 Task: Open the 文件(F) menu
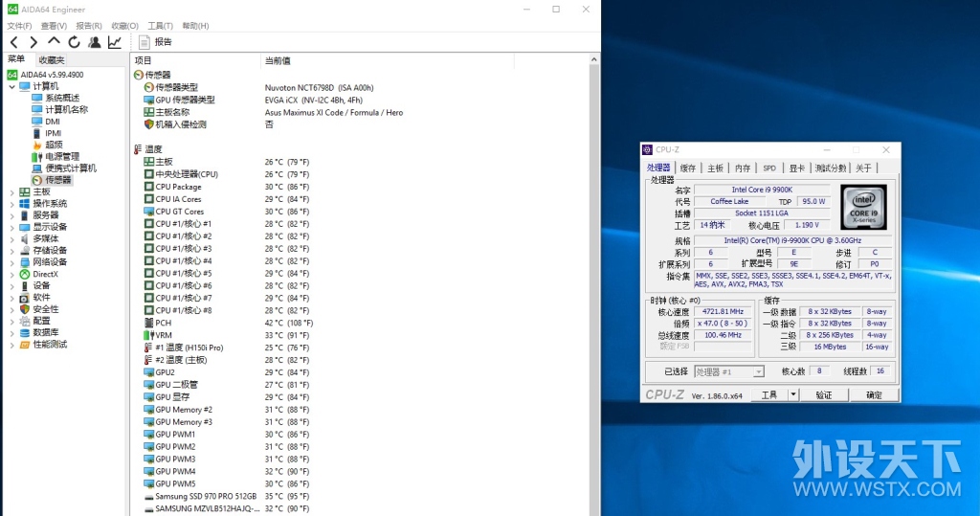click(x=19, y=26)
